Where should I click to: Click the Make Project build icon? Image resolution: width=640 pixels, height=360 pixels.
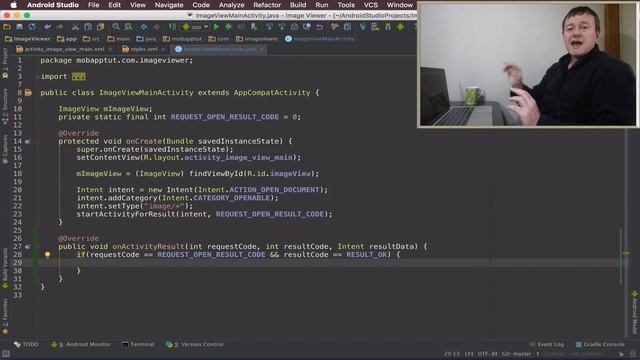(x=172, y=27)
